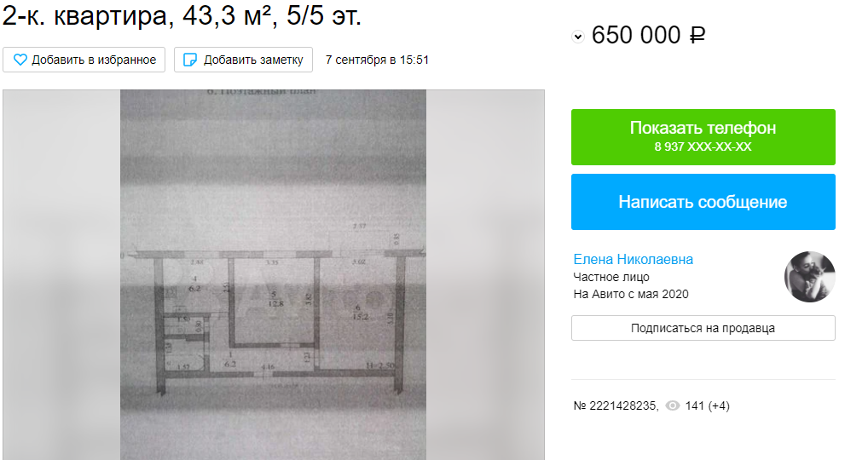
Task: Click Написать сообщение button
Action: click(703, 202)
